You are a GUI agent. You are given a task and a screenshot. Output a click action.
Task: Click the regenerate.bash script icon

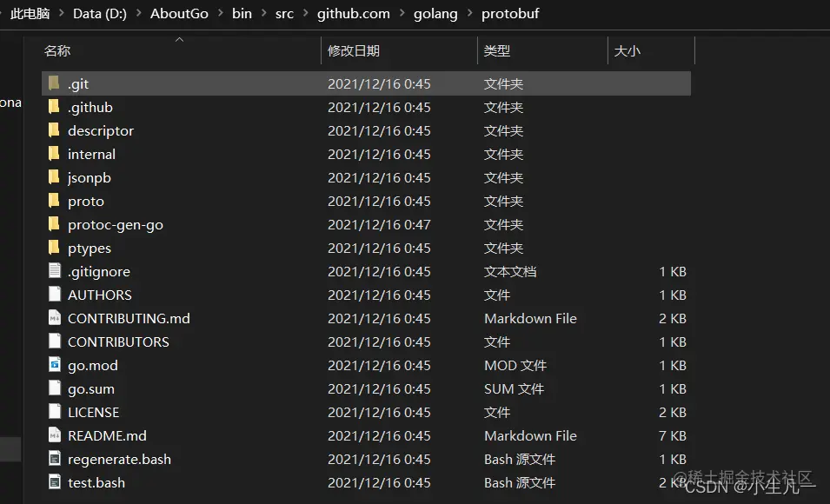coord(55,459)
